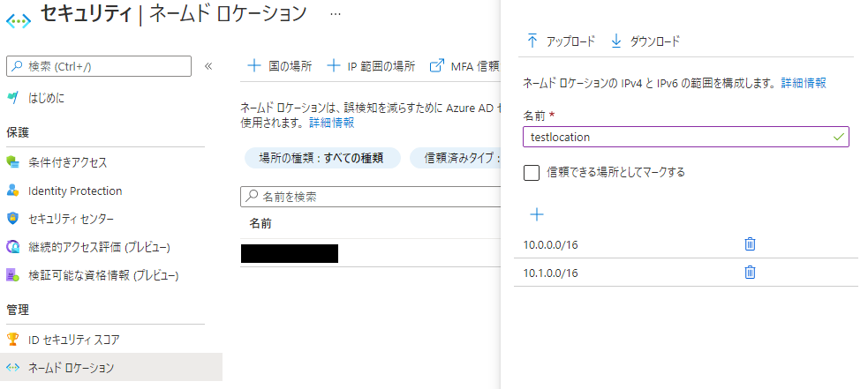Add a 国の場所 location
Screen dimensions: 868x389
click(x=280, y=66)
